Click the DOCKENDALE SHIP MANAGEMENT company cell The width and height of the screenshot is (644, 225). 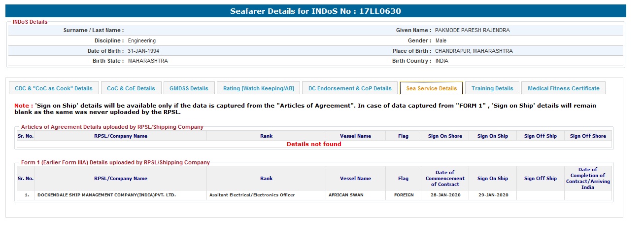[106, 195]
